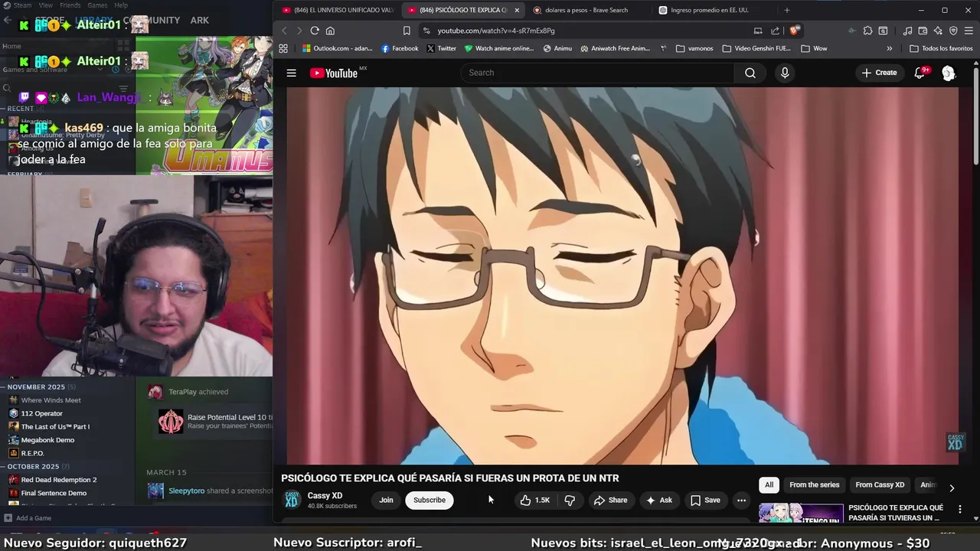
Task: Click the browser address bar URL
Action: point(496,31)
